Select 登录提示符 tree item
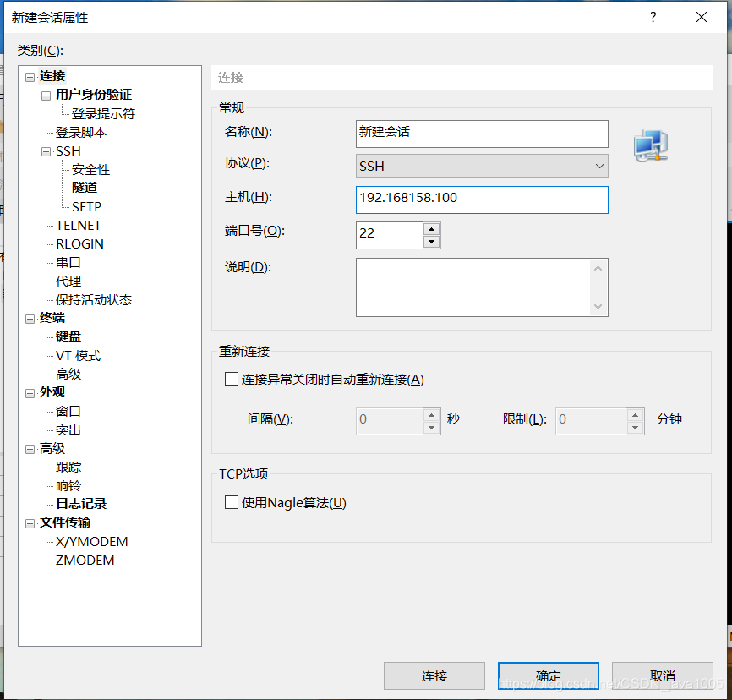The width and height of the screenshot is (732, 700). (103, 113)
